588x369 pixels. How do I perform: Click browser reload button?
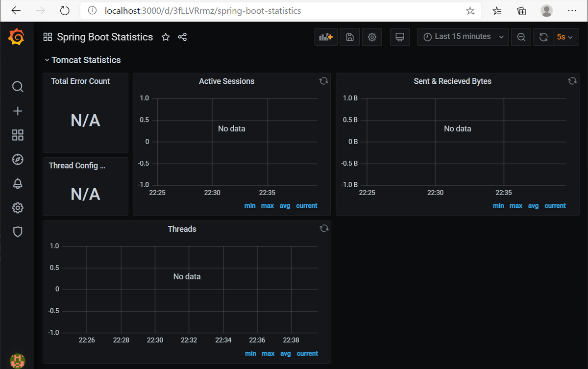(64, 10)
